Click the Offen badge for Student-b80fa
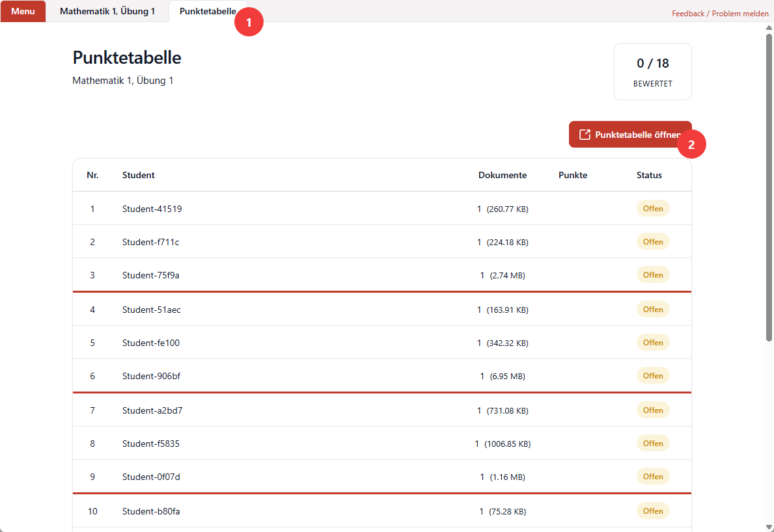774x532 pixels. point(652,511)
